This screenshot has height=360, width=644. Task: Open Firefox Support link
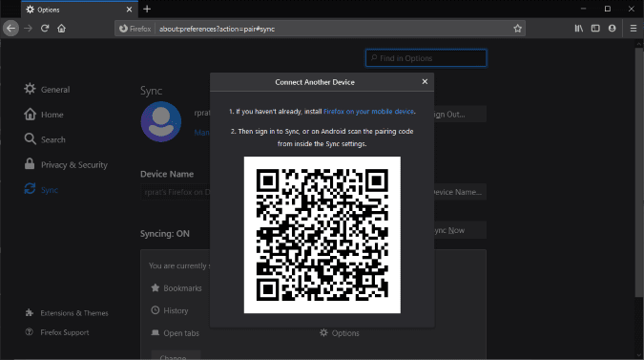pyautogui.click(x=57, y=332)
